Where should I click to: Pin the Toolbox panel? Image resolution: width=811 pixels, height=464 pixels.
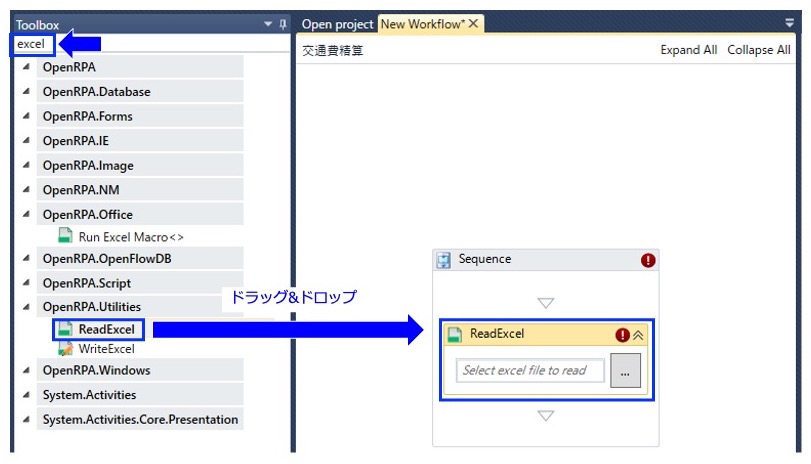[x=283, y=24]
